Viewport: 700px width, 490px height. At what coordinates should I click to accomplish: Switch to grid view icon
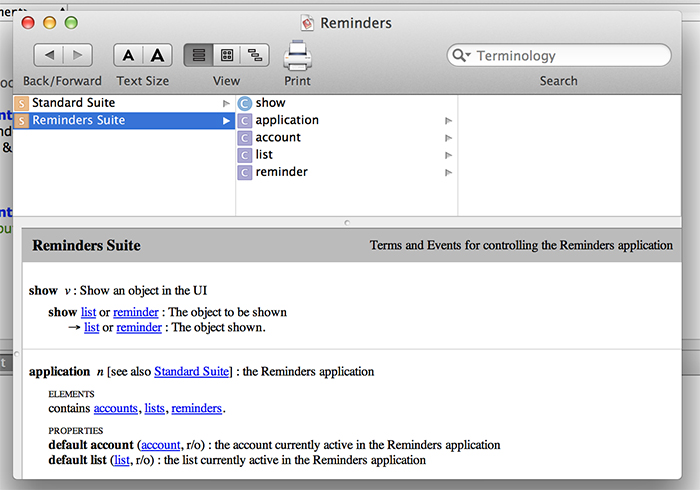pos(227,55)
